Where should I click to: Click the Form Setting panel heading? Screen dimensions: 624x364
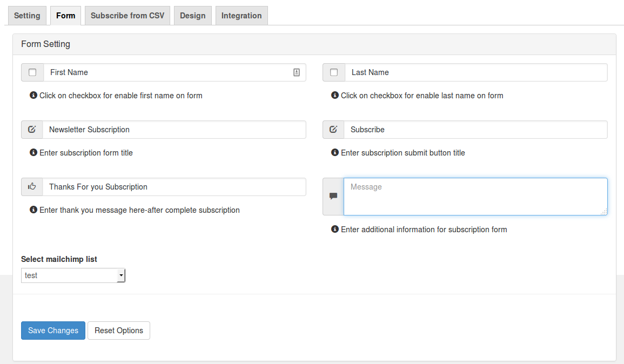45,44
